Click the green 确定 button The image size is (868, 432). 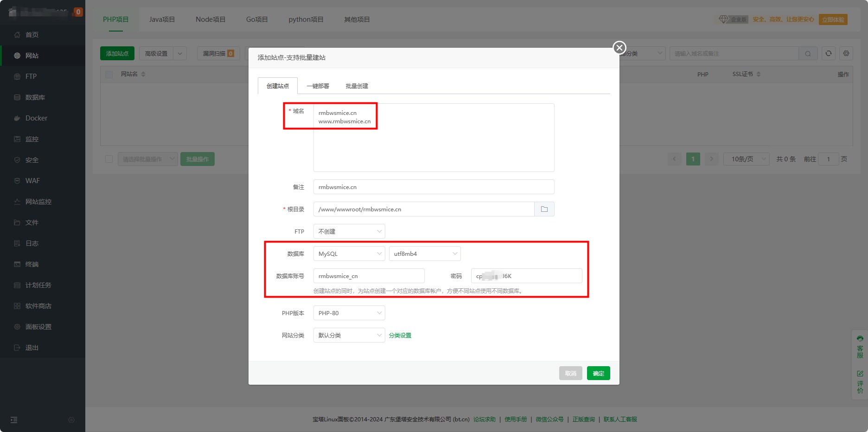(x=598, y=373)
